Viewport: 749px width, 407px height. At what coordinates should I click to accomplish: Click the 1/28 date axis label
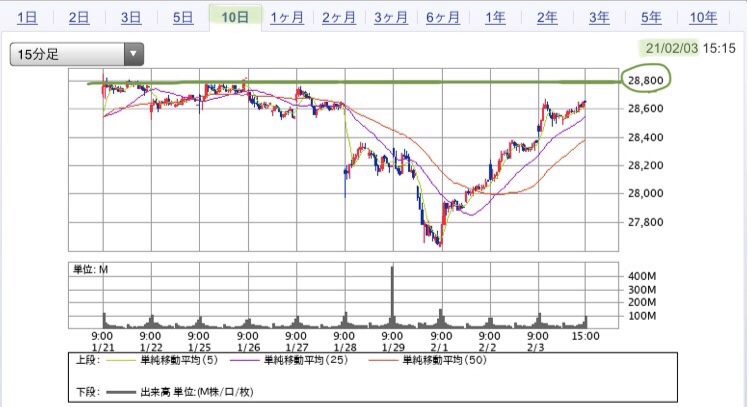tap(345, 348)
